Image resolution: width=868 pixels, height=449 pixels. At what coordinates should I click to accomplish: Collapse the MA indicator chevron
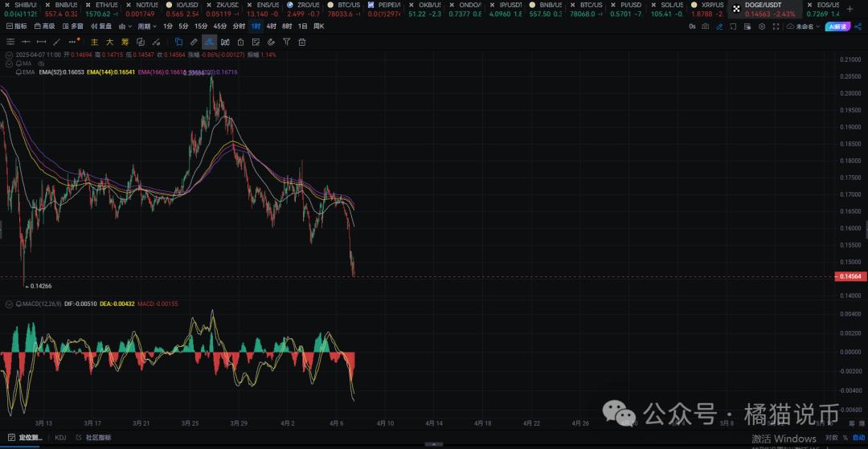10,63
